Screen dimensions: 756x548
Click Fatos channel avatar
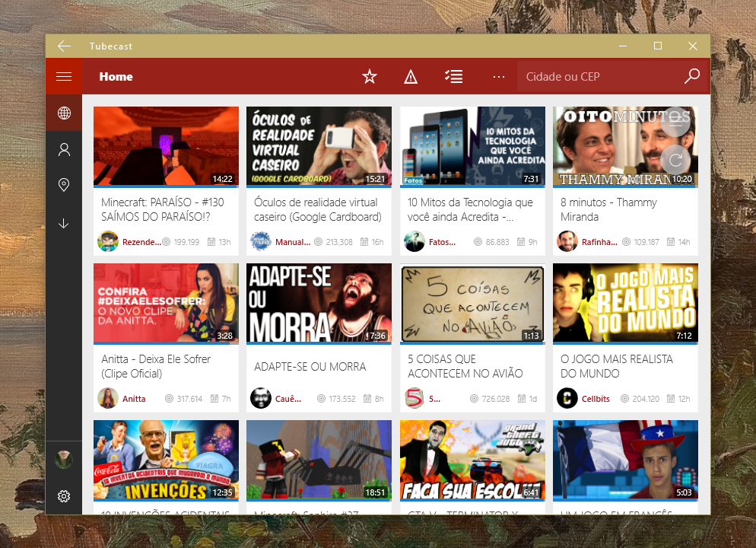415,241
